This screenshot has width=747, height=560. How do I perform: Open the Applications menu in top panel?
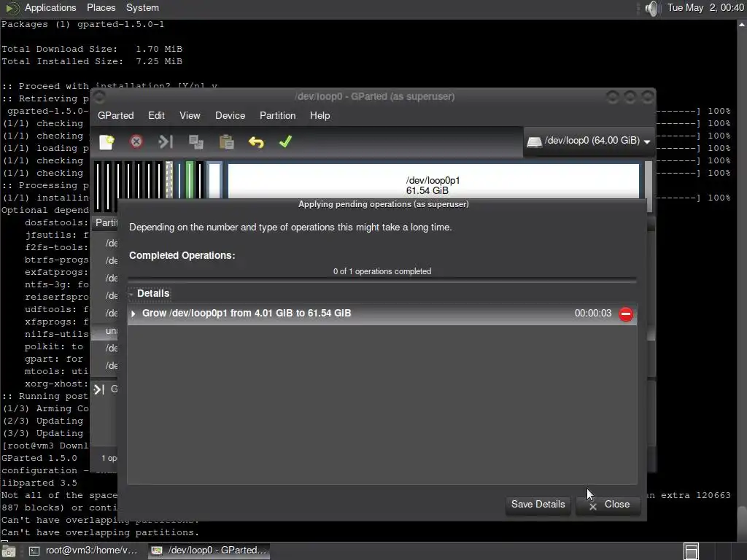pyautogui.click(x=50, y=7)
